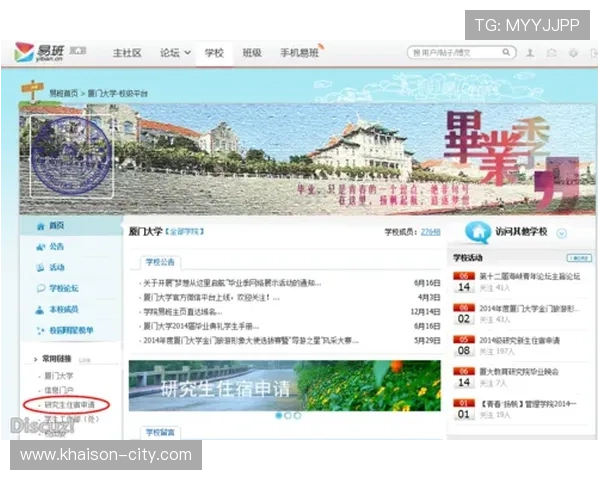Viewport: 600px width, 480px height.
Task: Open the 信息门户 quick link
Action: (59, 390)
